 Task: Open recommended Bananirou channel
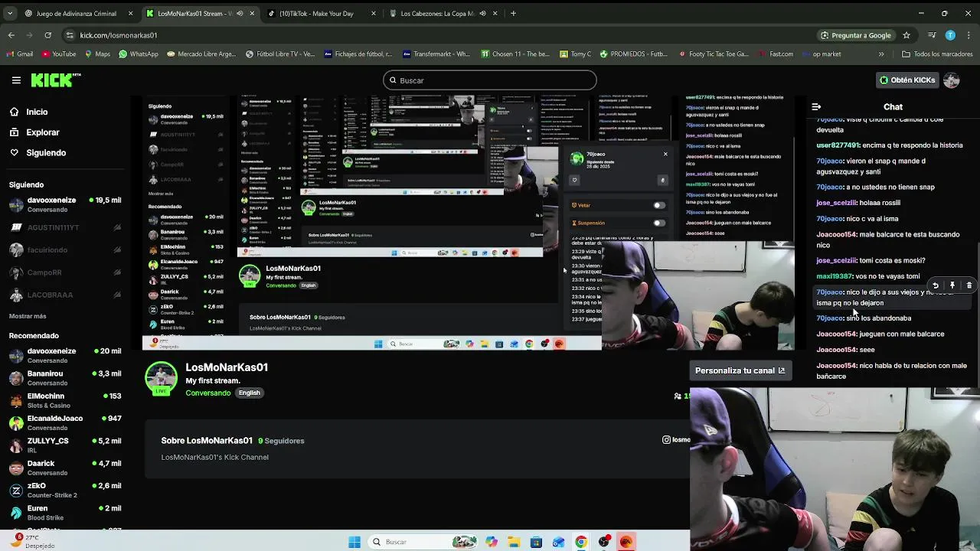[x=65, y=378]
